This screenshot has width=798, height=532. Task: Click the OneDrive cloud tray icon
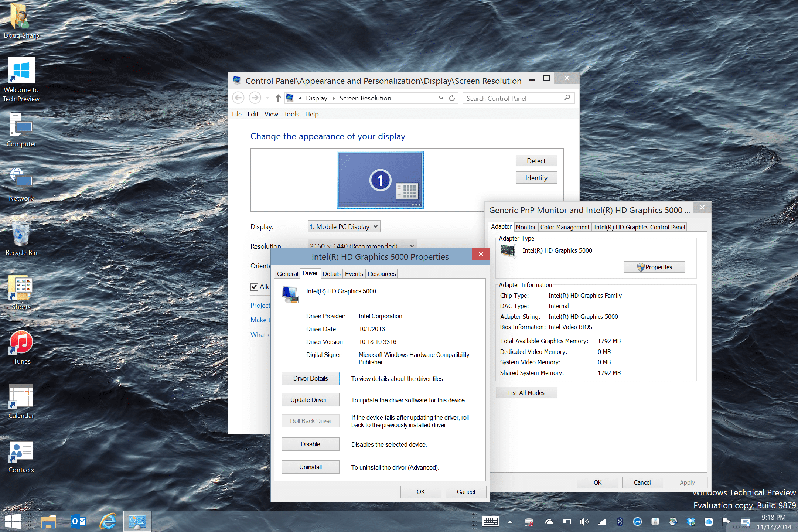[549, 522]
